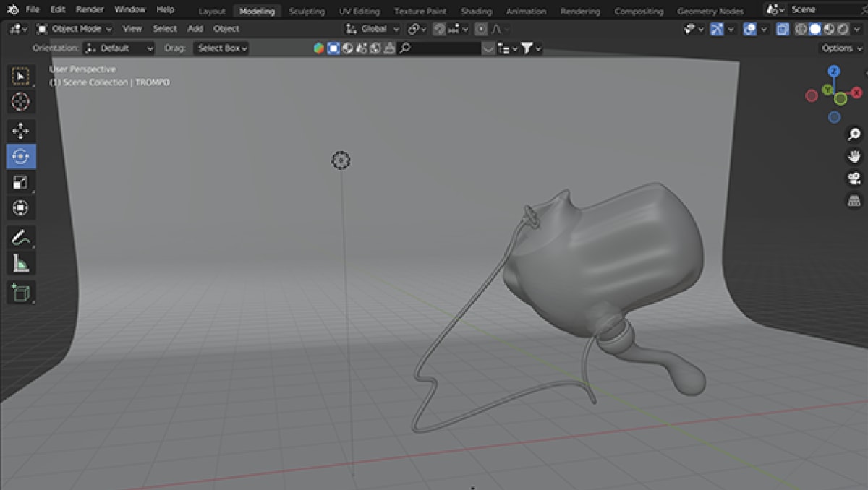
Task: Toggle snapping magnet icon
Action: (439, 29)
